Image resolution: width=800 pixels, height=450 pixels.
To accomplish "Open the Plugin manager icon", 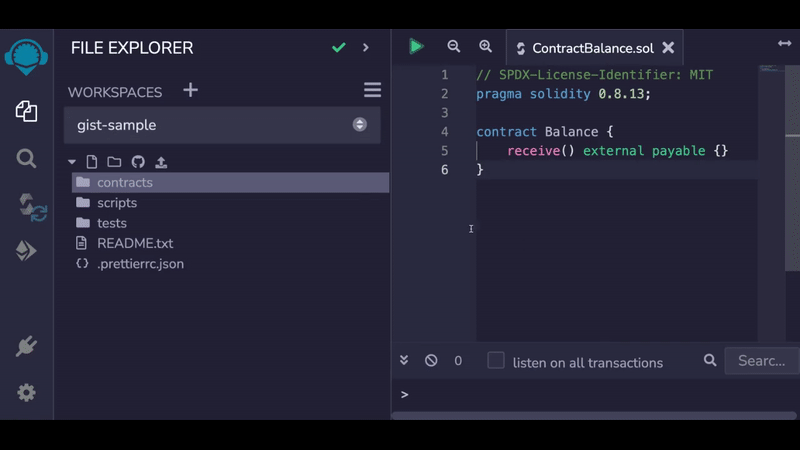I will point(27,347).
